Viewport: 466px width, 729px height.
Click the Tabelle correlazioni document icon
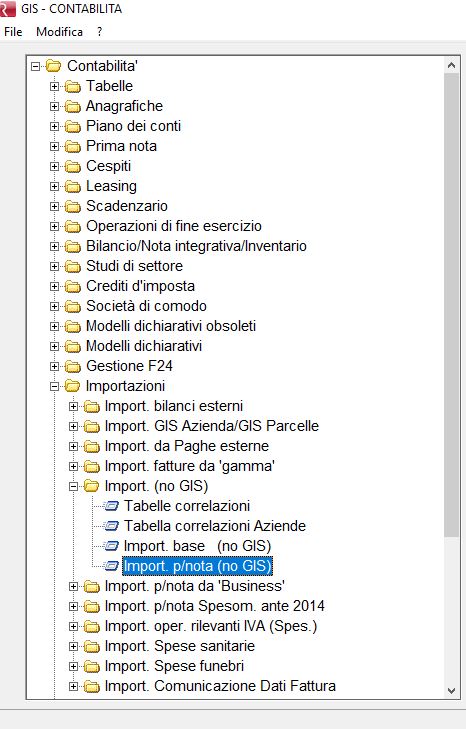111,506
